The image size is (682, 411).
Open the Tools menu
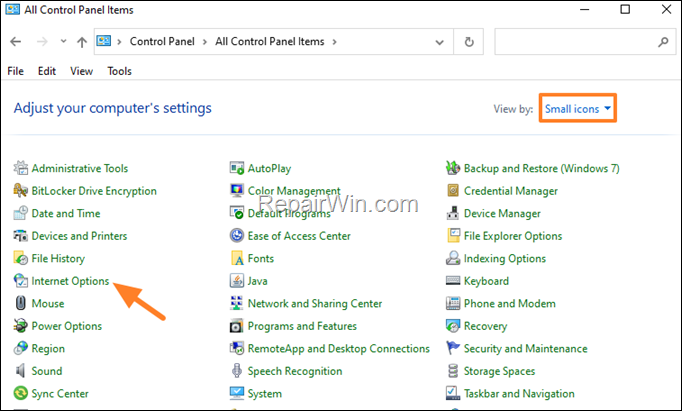pyautogui.click(x=120, y=71)
